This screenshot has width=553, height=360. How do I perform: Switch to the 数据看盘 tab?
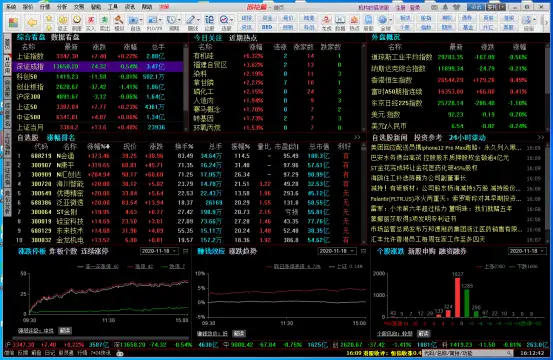coord(65,37)
